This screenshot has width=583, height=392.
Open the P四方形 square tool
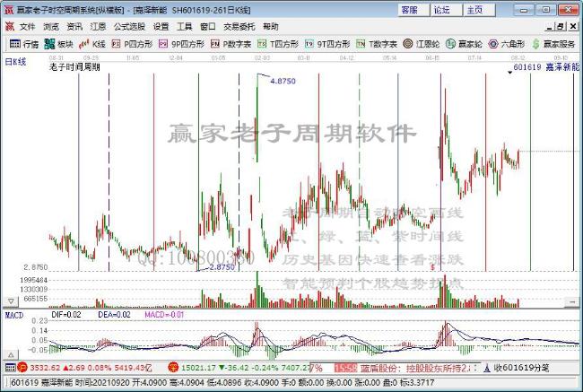click(x=133, y=44)
